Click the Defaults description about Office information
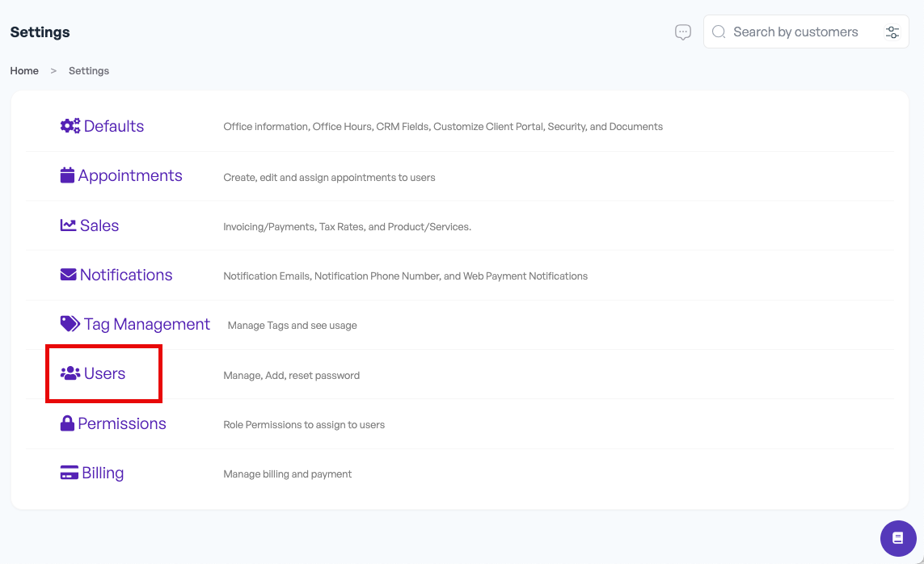The height and width of the screenshot is (564, 924). coord(443,127)
